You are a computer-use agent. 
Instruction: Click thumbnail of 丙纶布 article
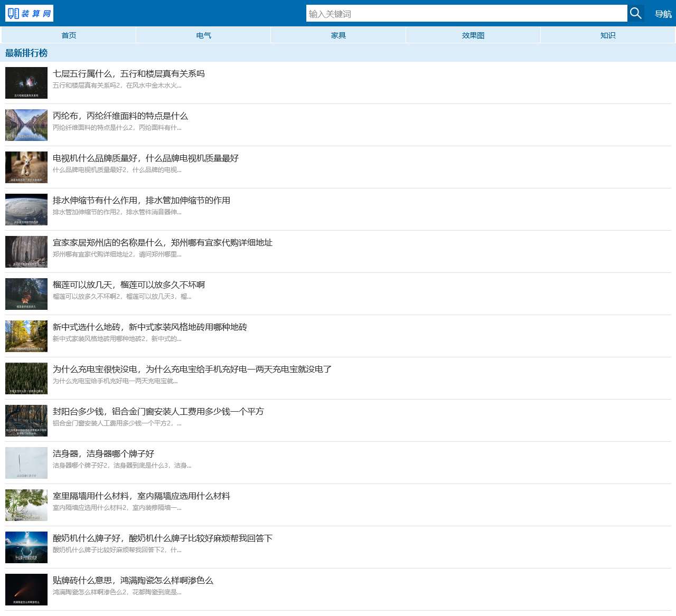pos(26,125)
